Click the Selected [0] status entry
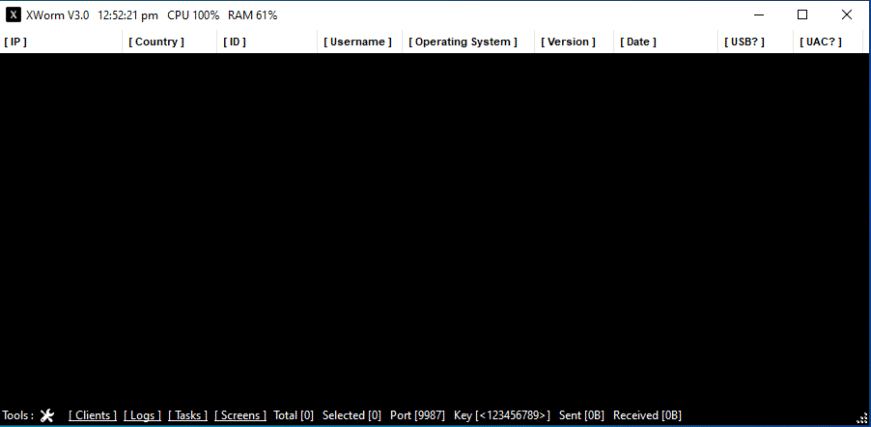This screenshot has height=427, width=871. click(352, 415)
